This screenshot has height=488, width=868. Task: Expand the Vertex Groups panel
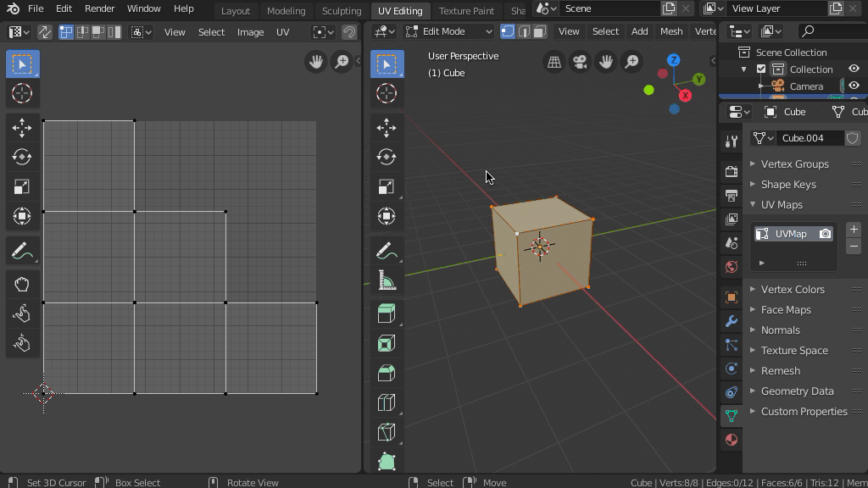coord(794,164)
